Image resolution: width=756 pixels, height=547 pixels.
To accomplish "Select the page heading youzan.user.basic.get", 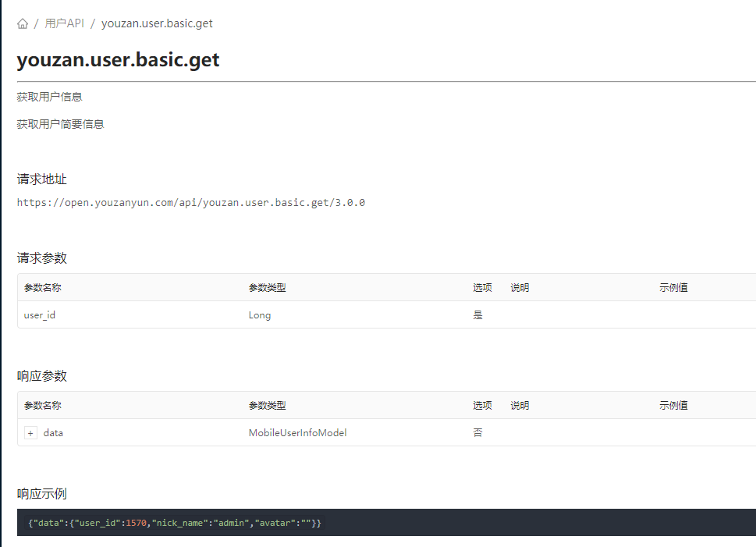I will tap(118, 60).
